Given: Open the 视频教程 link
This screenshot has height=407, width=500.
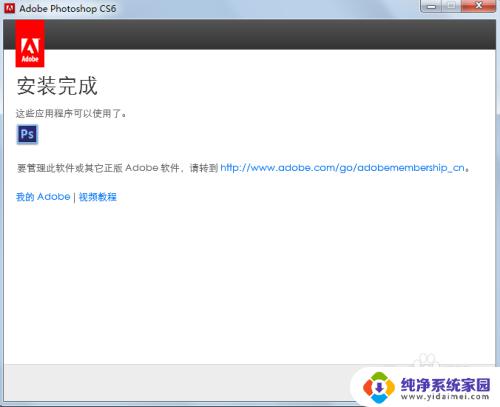Looking at the screenshot, I should tap(98, 197).
